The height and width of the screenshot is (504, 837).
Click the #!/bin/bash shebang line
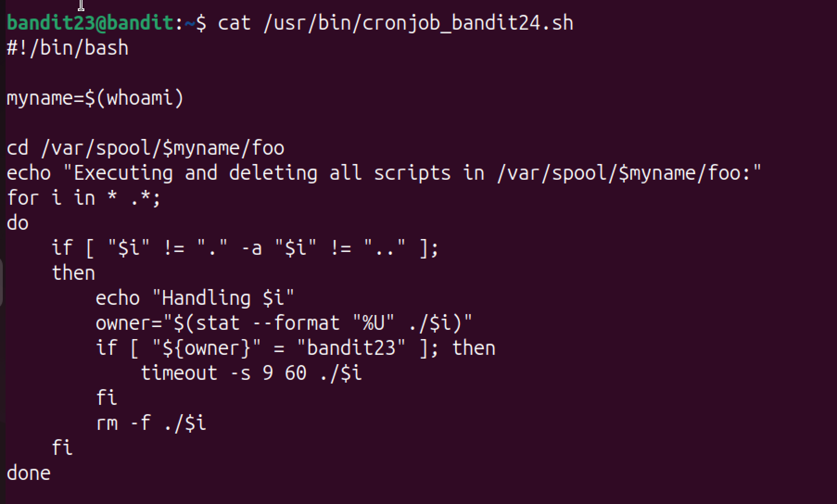(x=68, y=48)
